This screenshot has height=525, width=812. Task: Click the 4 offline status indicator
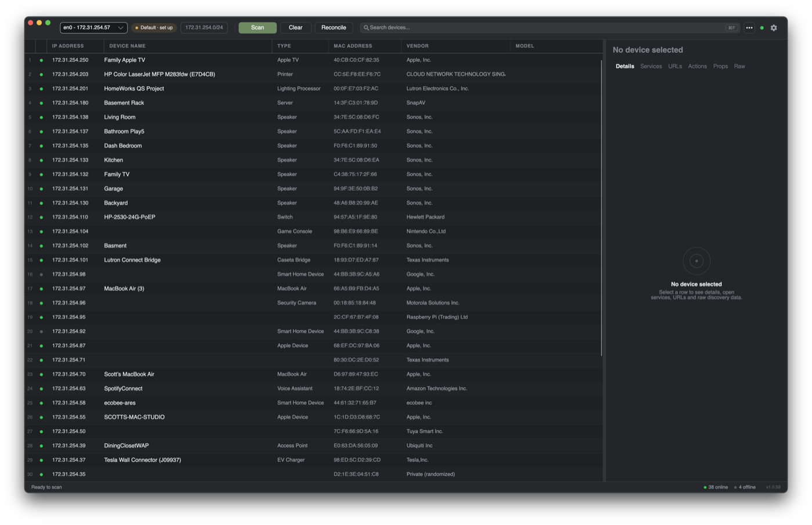[745, 487]
